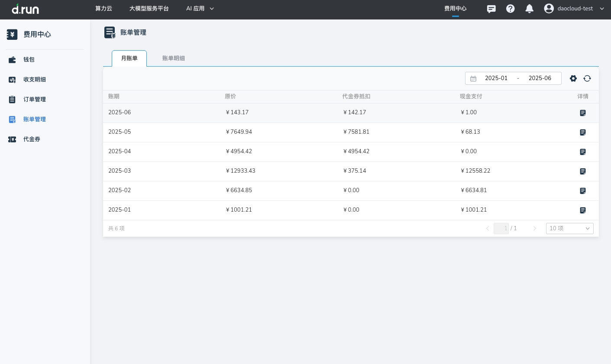Switch to the 月账单 tab
The height and width of the screenshot is (364, 611).
click(129, 58)
